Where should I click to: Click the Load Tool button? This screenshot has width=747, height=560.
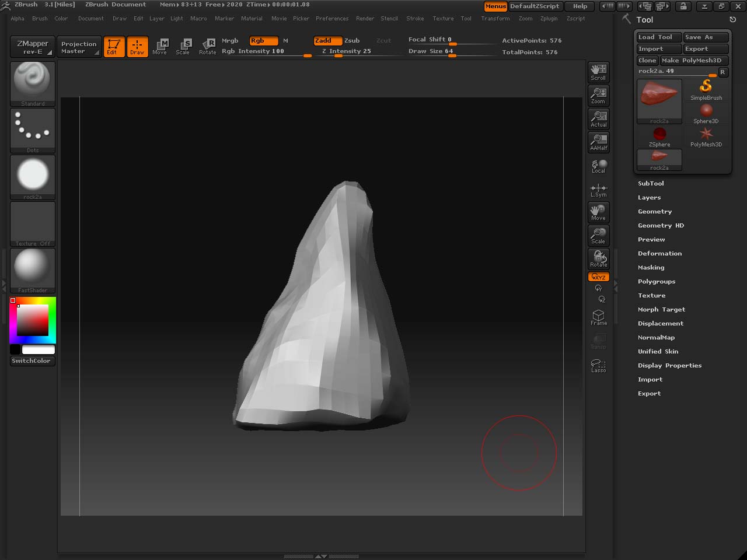tap(655, 37)
